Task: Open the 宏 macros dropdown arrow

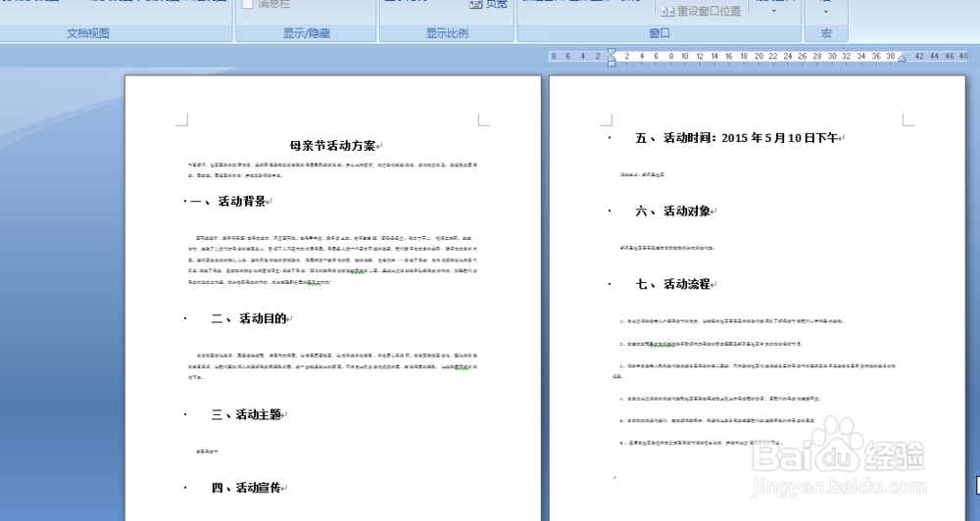Action: tap(826, 11)
